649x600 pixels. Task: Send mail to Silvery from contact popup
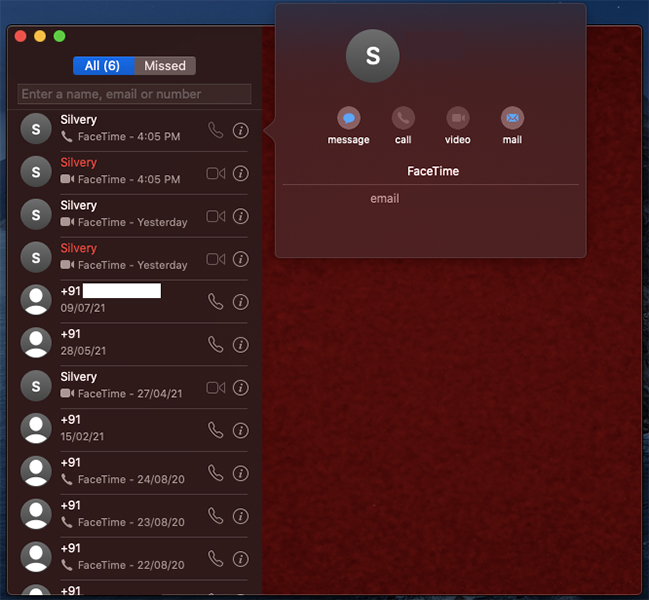pos(512,118)
